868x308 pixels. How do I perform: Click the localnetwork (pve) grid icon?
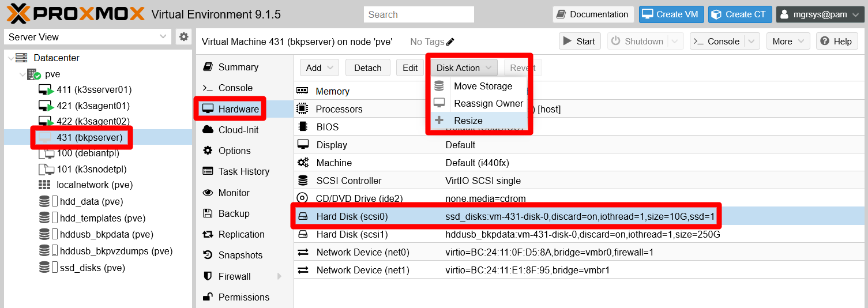[x=44, y=185]
